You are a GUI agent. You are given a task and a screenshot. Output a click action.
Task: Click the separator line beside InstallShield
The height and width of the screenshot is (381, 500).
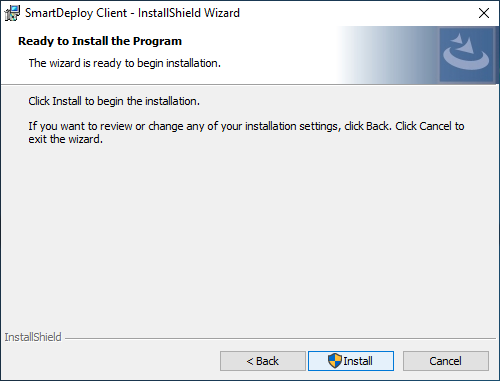tap(280, 339)
